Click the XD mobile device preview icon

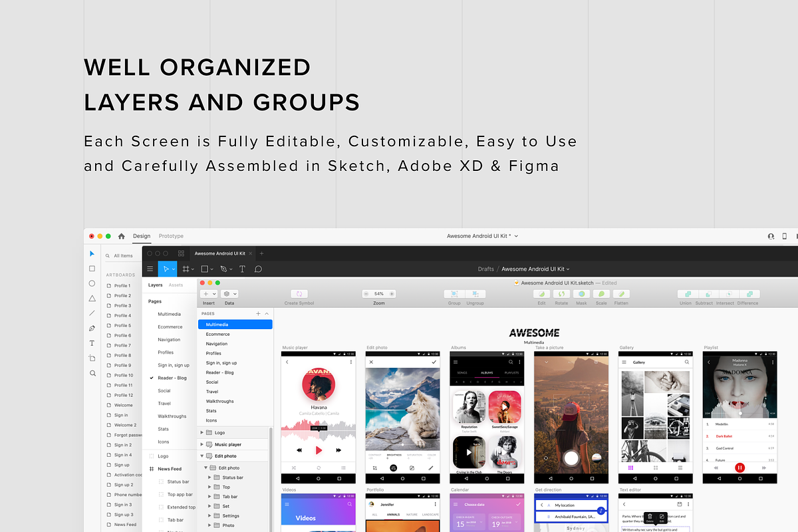point(785,236)
